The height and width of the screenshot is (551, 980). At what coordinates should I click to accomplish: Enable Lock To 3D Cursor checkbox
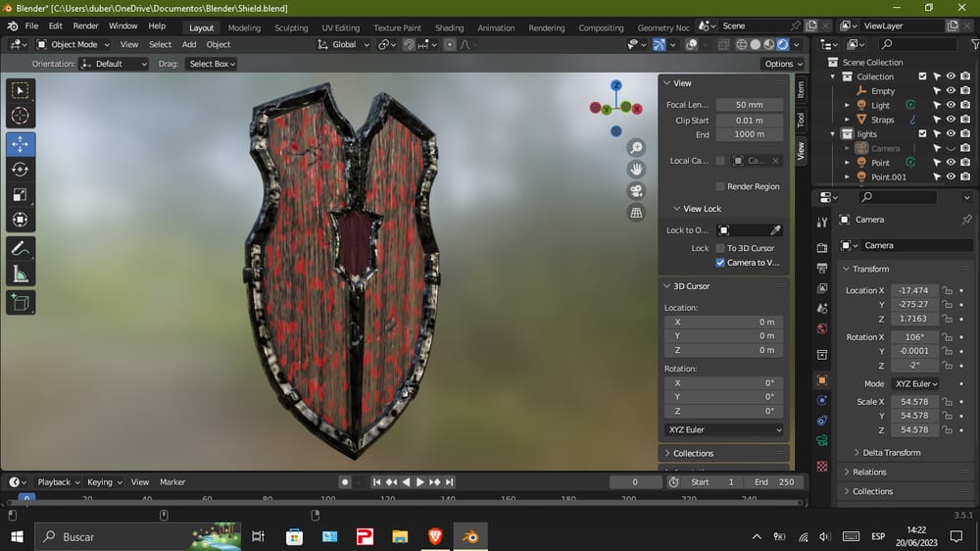point(720,248)
